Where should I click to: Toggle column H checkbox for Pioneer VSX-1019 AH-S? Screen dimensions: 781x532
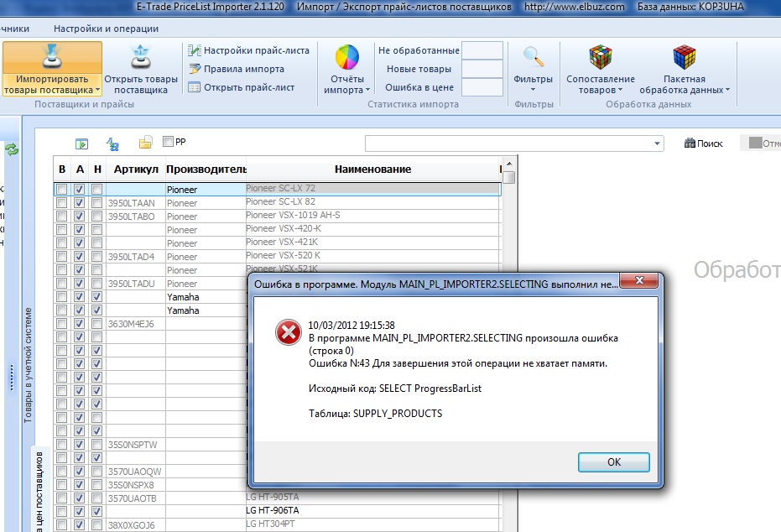(x=97, y=216)
